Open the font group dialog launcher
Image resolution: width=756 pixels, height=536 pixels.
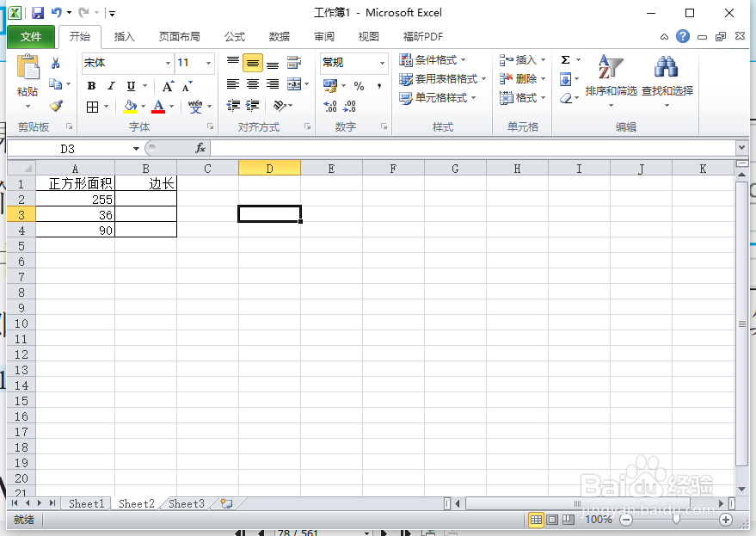210,126
